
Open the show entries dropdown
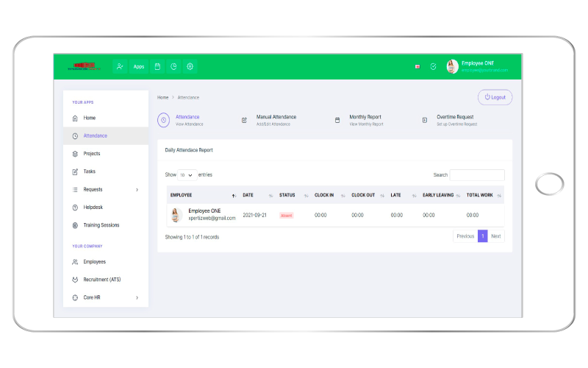186,175
